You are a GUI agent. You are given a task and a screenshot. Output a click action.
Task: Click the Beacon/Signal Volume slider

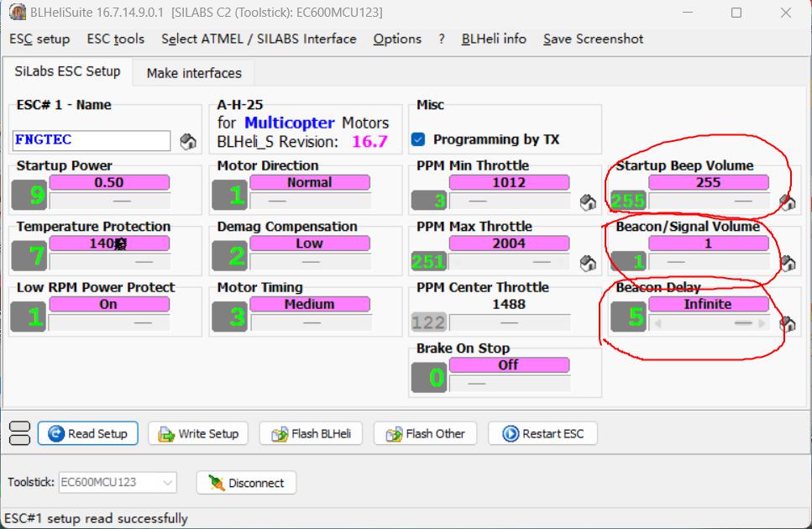tap(709, 262)
